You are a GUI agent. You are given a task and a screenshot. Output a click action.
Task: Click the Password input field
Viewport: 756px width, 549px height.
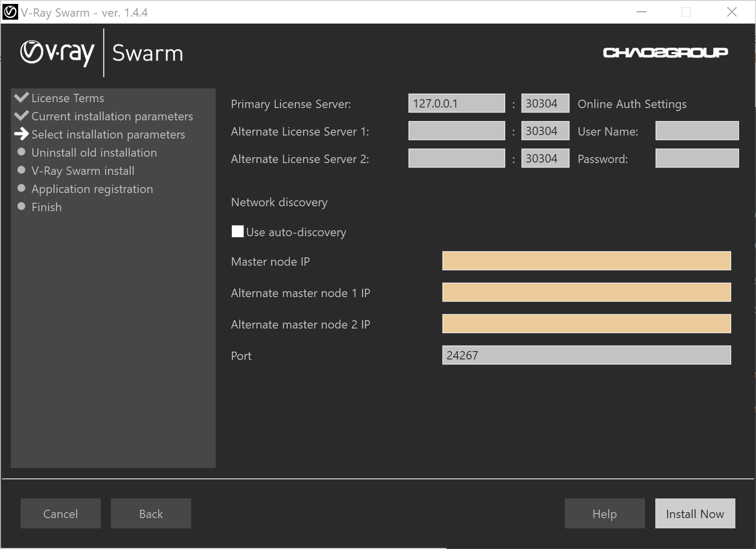coord(697,158)
